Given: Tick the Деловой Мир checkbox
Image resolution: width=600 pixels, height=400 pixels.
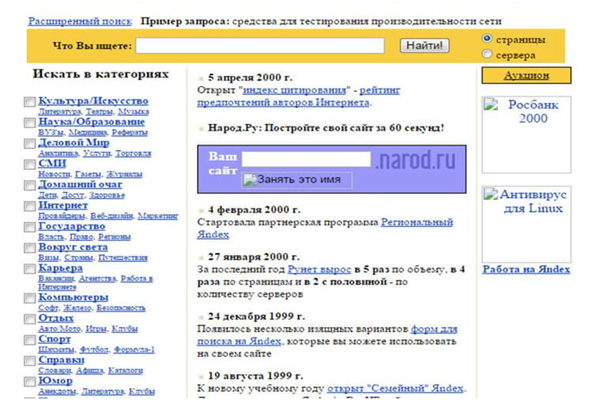Looking at the screenshot, I should coord(29,144).
